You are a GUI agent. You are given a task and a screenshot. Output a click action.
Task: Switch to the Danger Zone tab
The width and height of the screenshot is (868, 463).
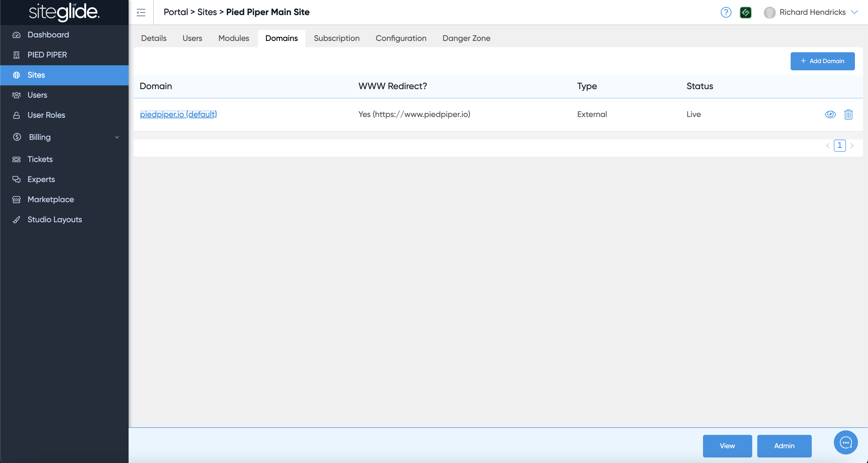pos(466,38)
